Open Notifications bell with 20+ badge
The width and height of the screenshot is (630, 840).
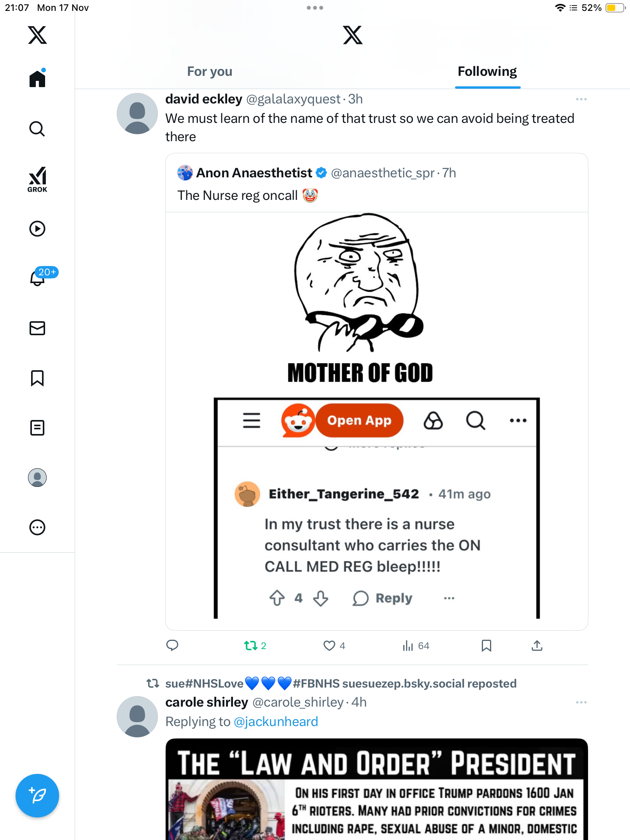(x=38, y=278)
